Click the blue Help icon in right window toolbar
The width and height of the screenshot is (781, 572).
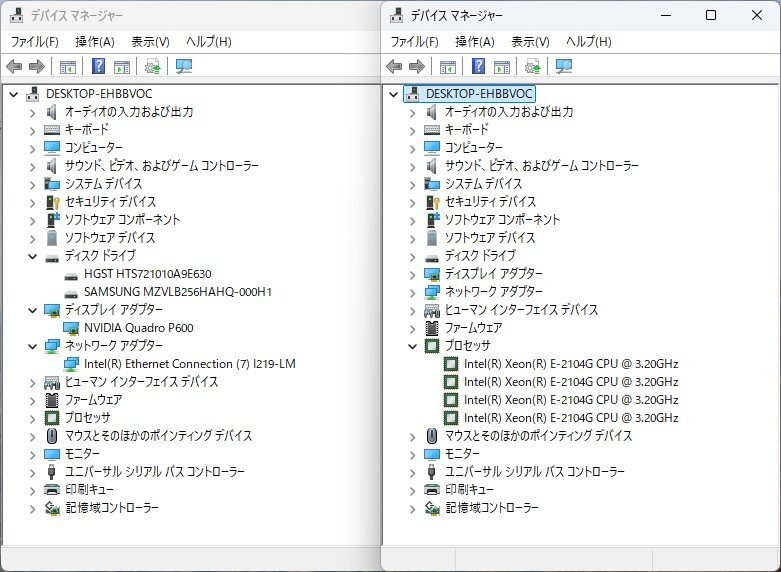pyautogui.click(x=479, y=66)
